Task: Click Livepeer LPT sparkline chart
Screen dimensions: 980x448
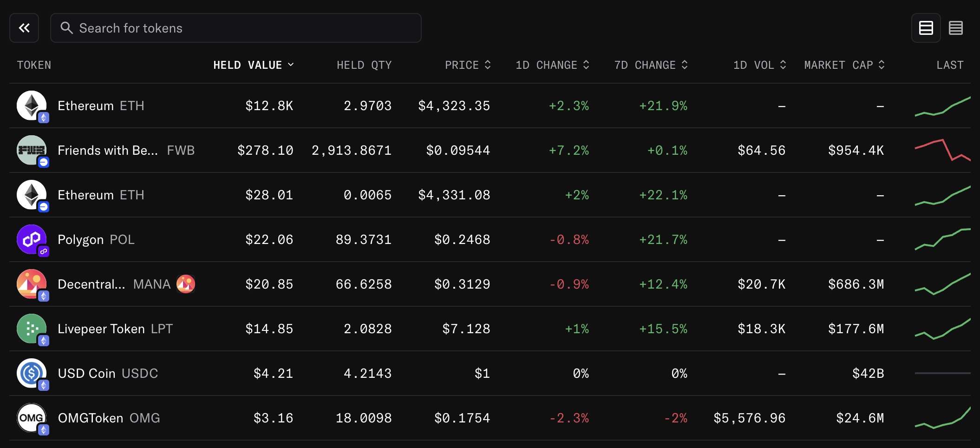Action: tap(942, 329)
